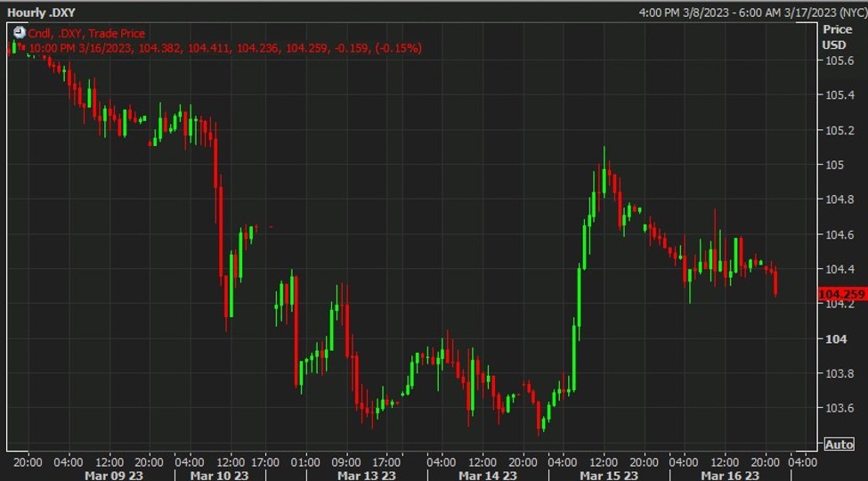This screenshot has height=481, width=868.
Task: Click the 104.411 high value in the legend
Action: (210, 49)
